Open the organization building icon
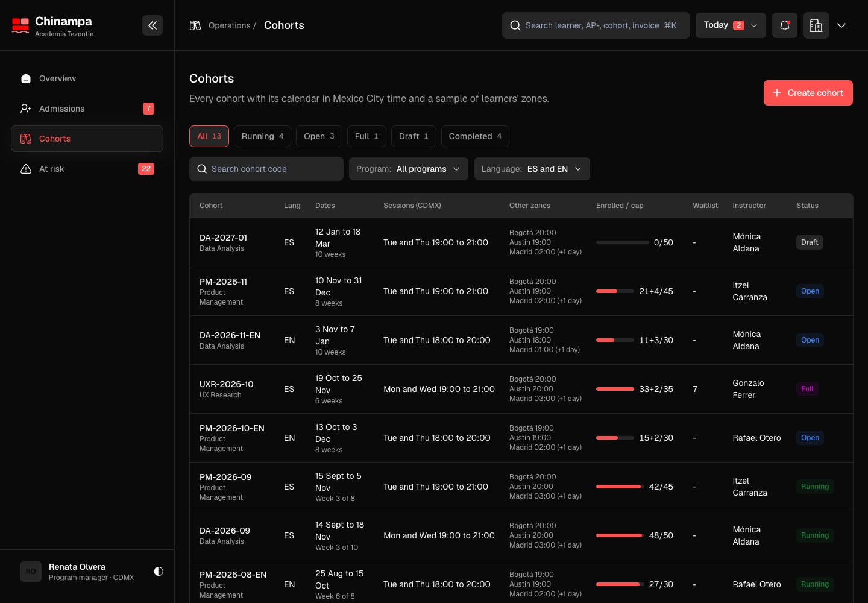Viewport: 868px width, 603px height. 816,25
